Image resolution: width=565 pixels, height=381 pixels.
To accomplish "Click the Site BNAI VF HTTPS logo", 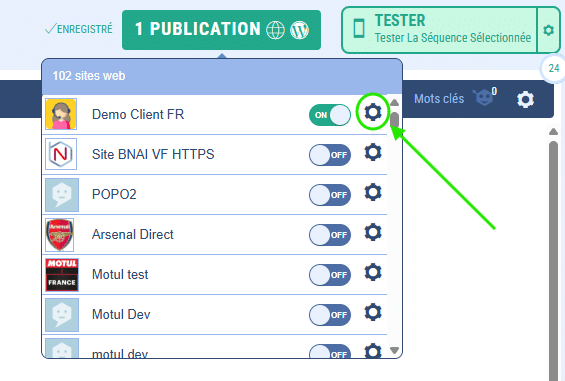I will pyautogui.click(x=61, y=154).
